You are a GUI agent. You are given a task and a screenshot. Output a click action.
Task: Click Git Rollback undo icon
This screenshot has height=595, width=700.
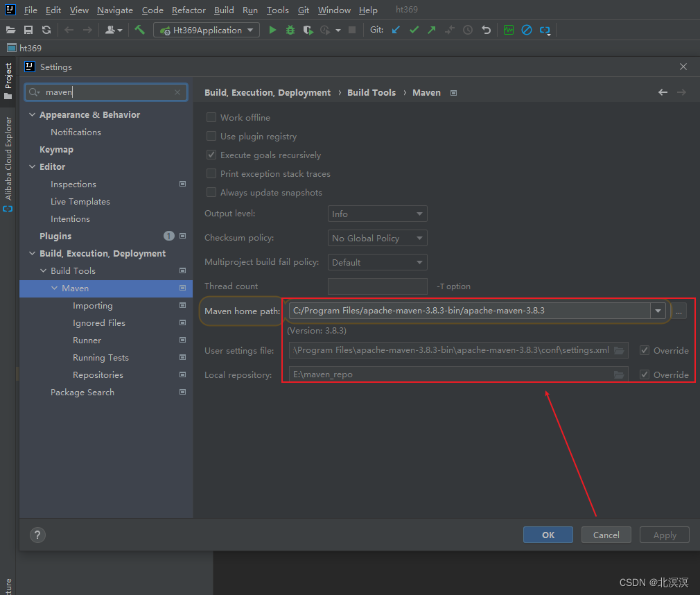[486, 30]
